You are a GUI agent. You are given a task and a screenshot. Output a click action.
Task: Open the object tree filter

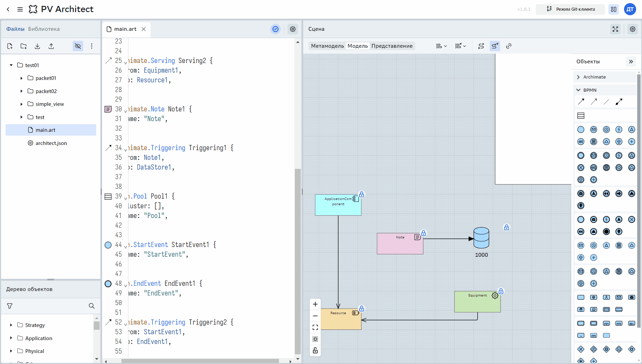pyautogui.click(x=10, y=306)
